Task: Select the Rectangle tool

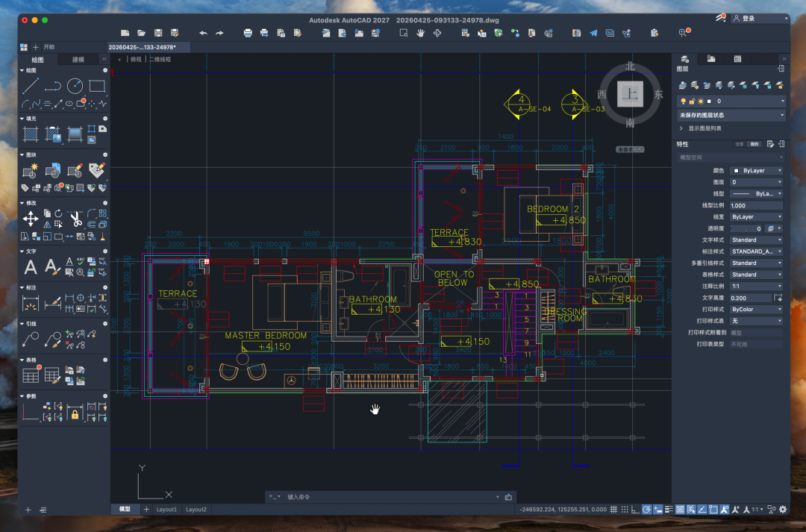Action: click(x=97, y=86)
